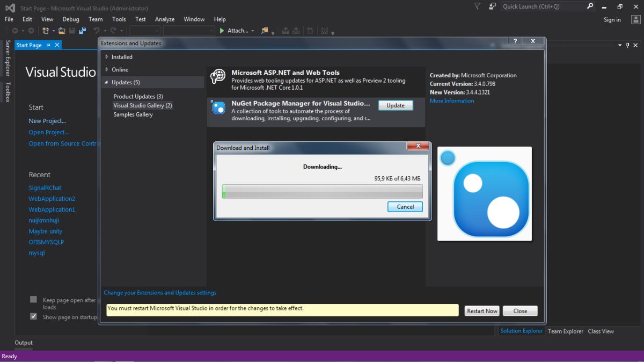This screenshot has height=362, width=644.
Task: Open the Tools menu
Action: [x=119, y=19]
